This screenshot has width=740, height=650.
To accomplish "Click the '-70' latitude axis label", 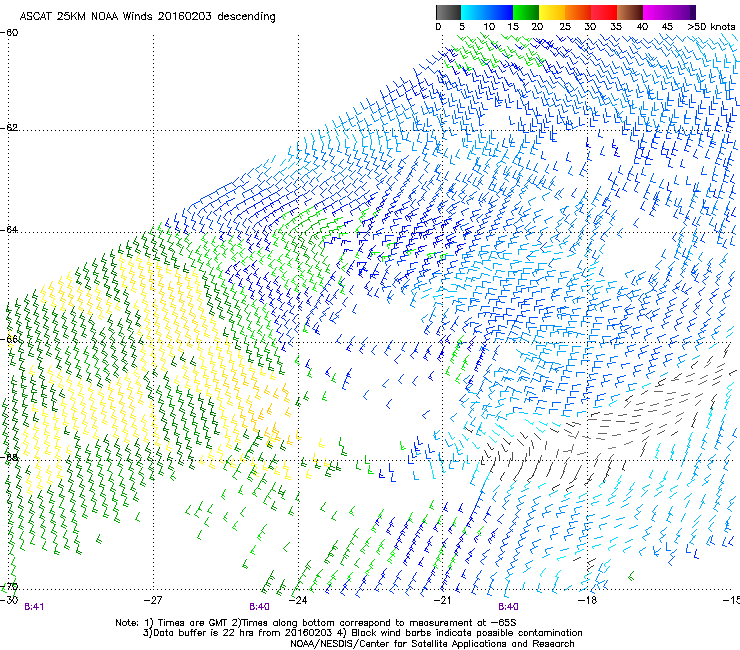I will click(x=9, y=587).
